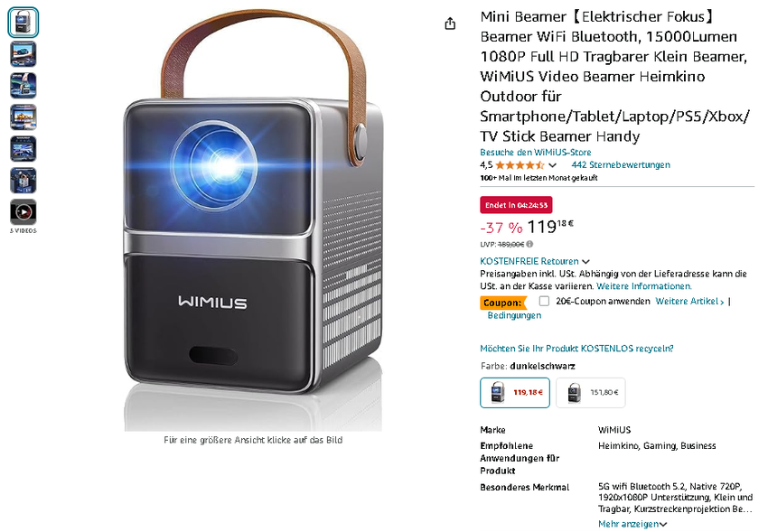Click the info icon next to UVP price
The width and height of the screenshot is (768, 532).
click(530, 244)
